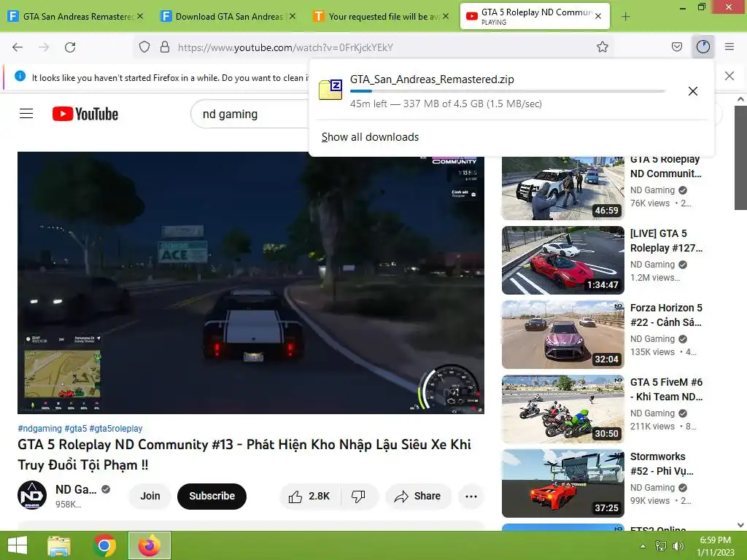747x560 pixels.
Task: Click the Join membership button
Action: point(150,496)
